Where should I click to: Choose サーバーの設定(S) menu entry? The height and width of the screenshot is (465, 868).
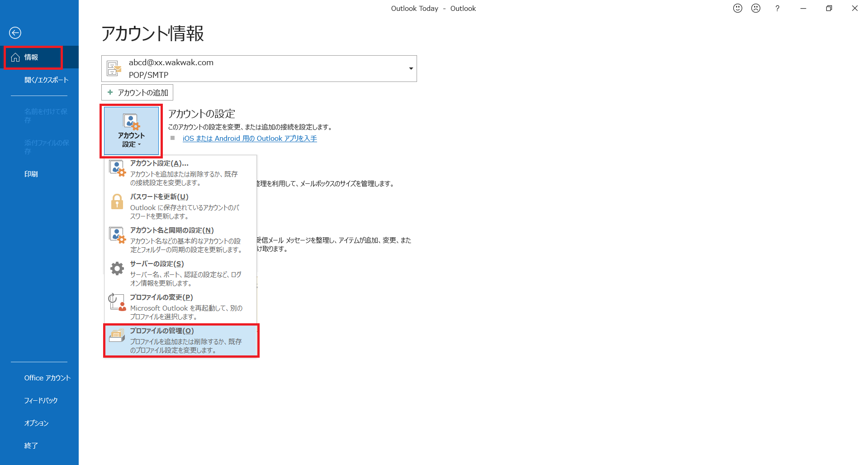[180, 273]
